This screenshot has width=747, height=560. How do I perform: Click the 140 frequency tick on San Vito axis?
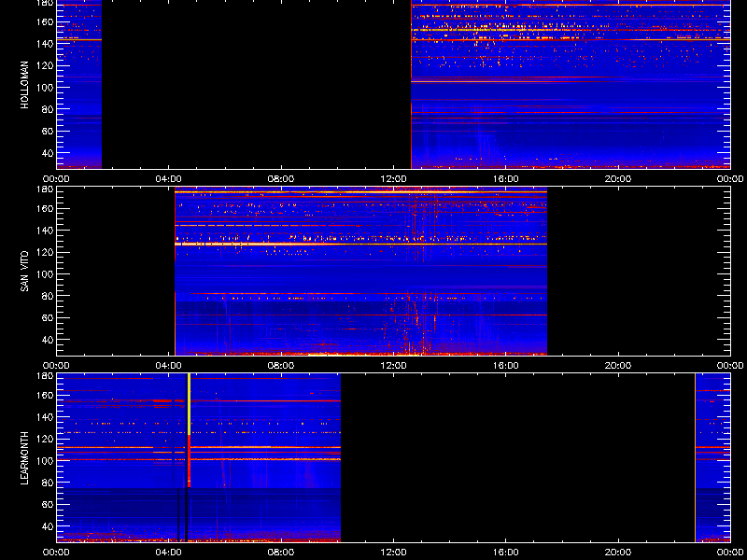tap(45, 231)
